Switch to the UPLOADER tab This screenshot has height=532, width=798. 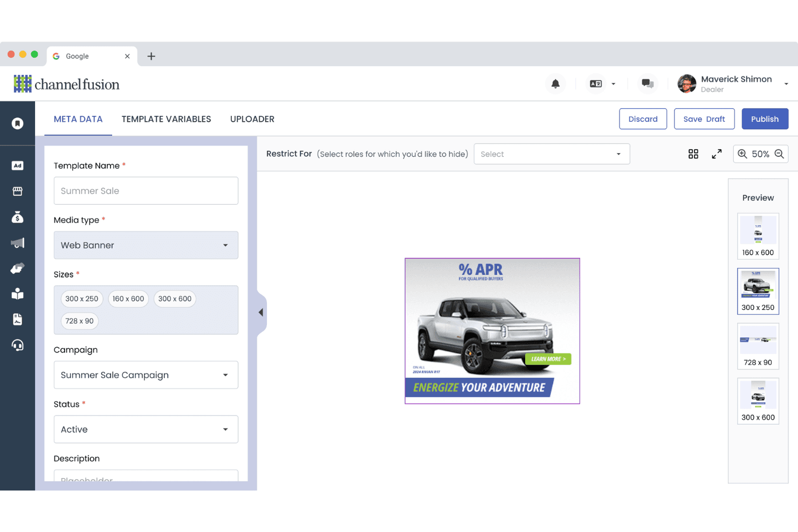252,119
